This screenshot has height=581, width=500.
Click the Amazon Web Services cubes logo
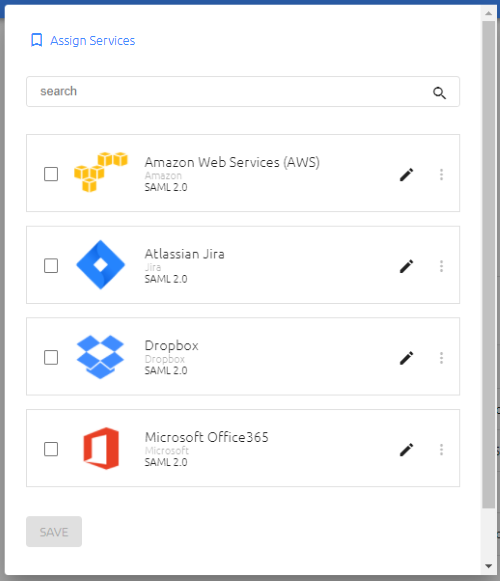[101, 172]
